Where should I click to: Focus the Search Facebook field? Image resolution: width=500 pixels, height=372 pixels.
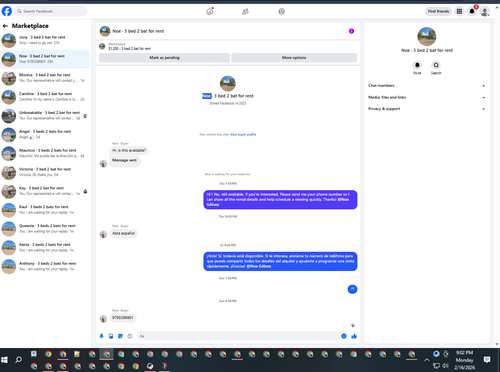coord(51,11)
